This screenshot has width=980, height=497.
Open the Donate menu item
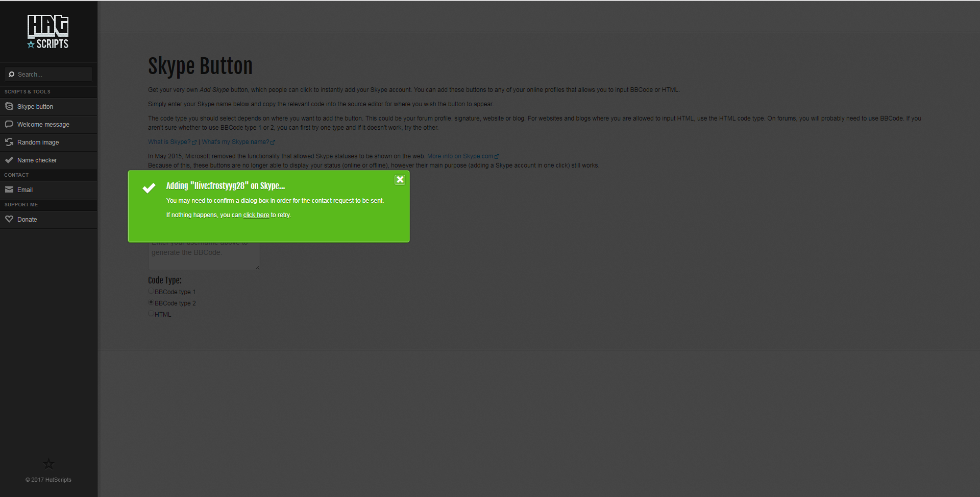tap(48, 220)
